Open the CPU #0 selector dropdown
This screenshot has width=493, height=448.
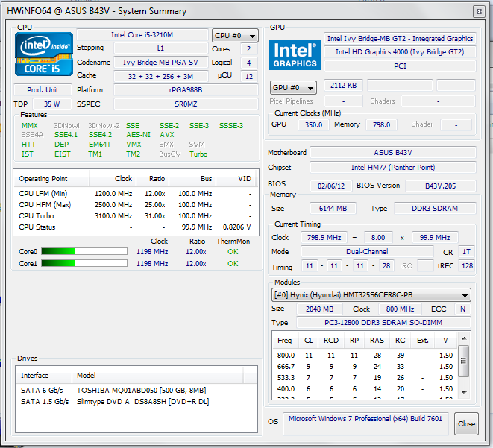[x=235, y=35]
